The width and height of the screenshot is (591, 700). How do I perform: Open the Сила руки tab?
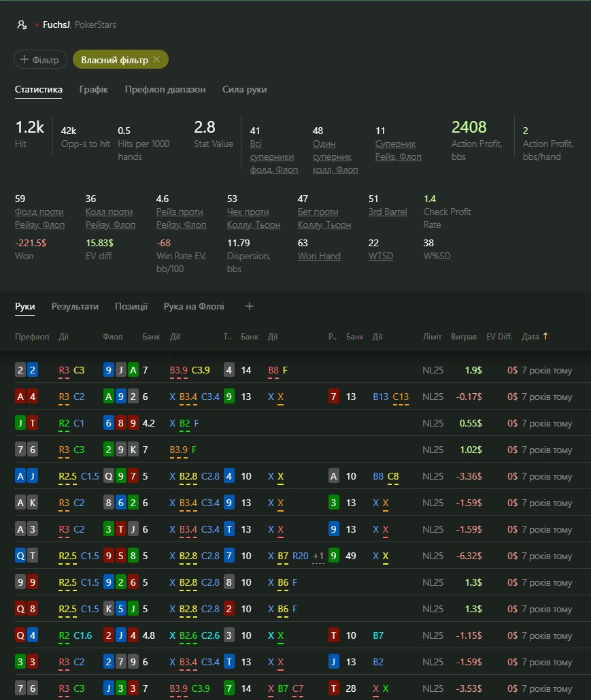tap(245, 89)
